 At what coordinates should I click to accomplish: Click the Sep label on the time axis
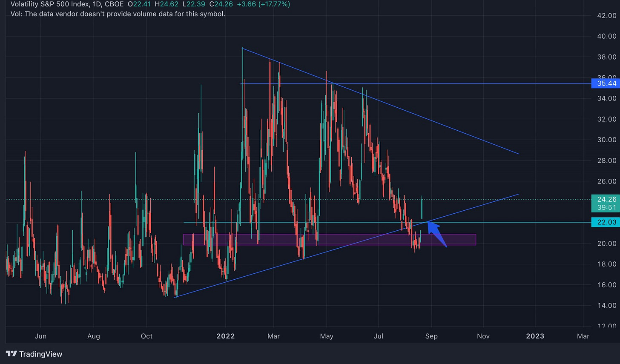coord(431,336)
